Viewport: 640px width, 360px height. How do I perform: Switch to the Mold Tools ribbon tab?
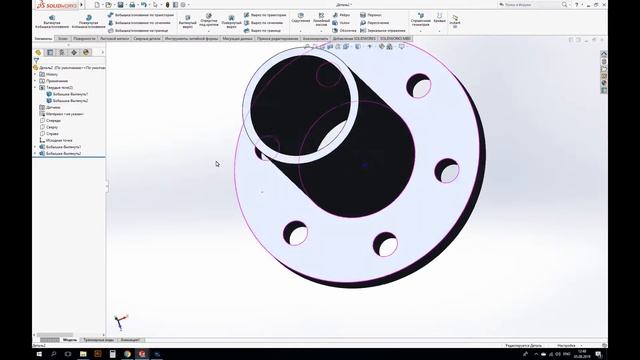(191, 39)
